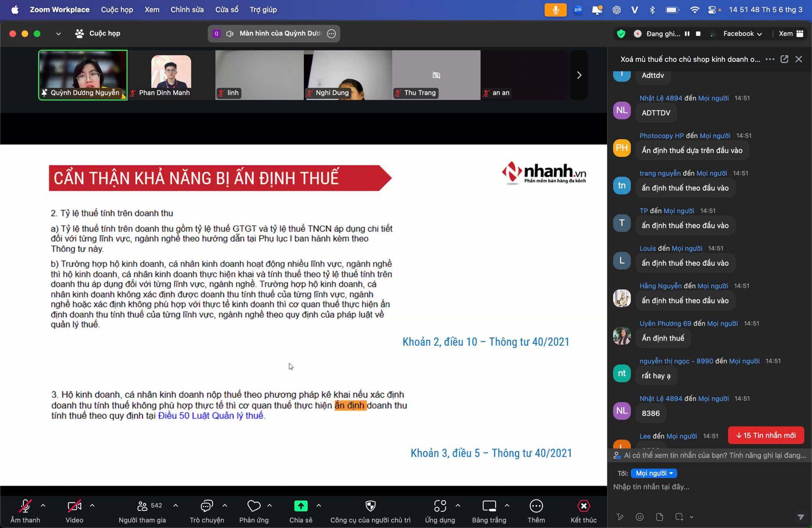Open the Trợ giúp menu
Screen dimensions: 812x528
click(263, 10)
